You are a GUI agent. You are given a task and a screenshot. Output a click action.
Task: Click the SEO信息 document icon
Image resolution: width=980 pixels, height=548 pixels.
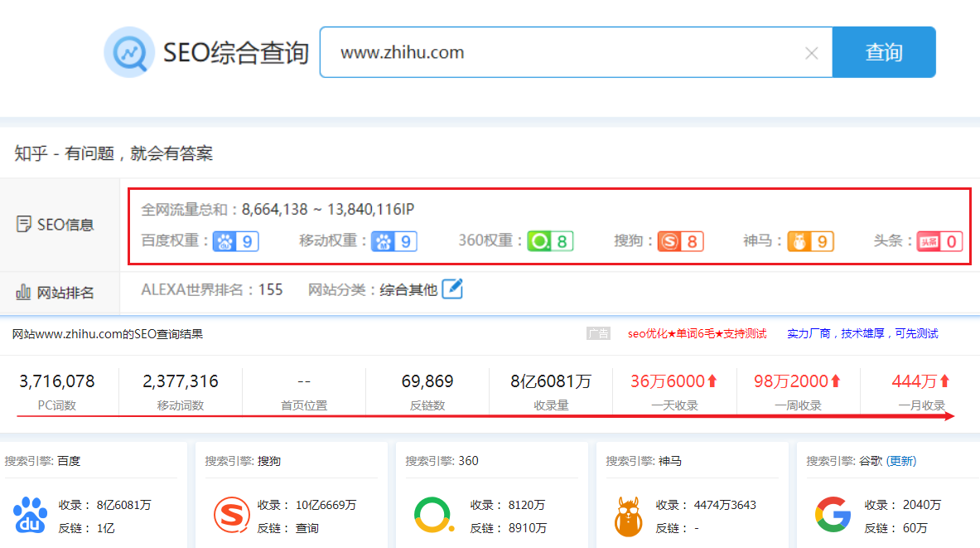point(23,224)
